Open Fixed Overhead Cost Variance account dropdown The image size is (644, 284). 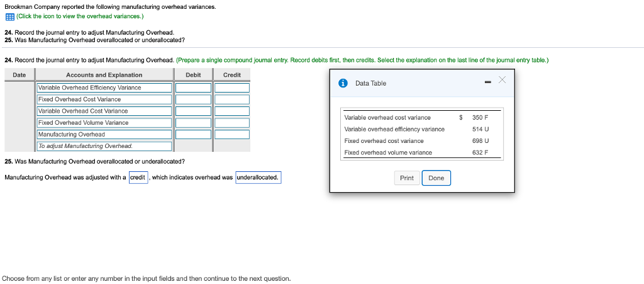tap(104, 99)
